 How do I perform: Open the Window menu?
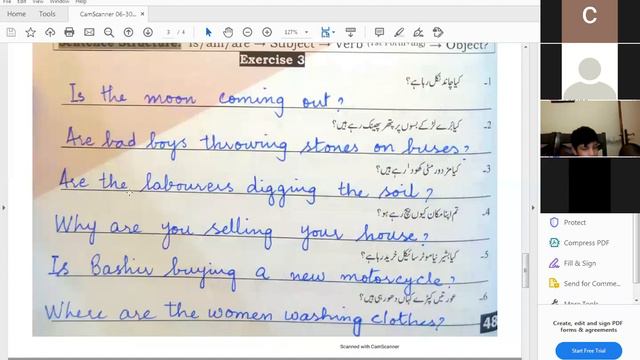[x=60, y=2]
